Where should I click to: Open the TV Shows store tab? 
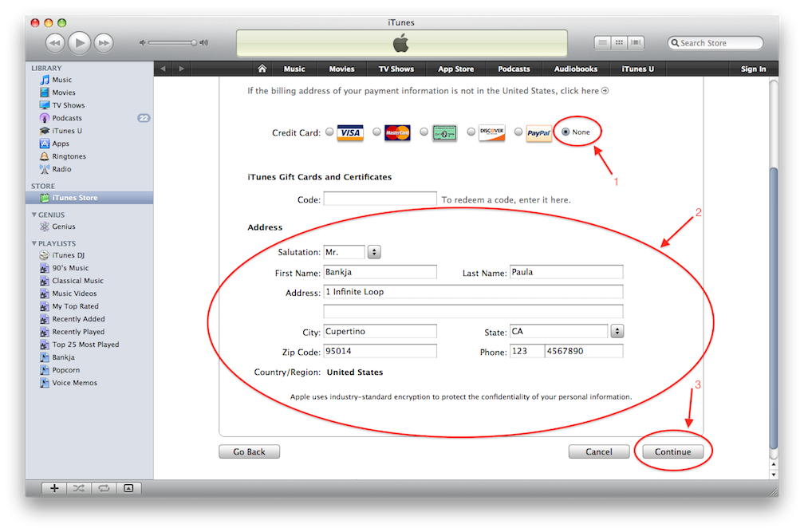click(x=396, y=69)
